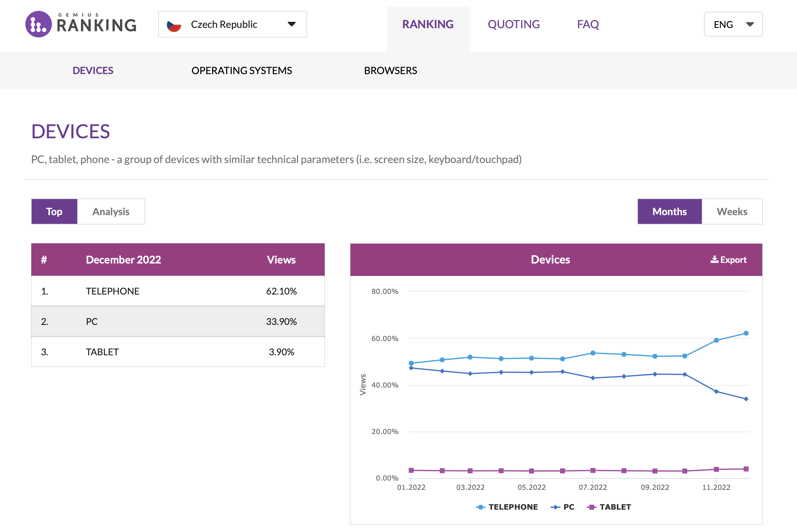Click the December 2022 telephone data point
797x532 pixels.
coord(746,333)
